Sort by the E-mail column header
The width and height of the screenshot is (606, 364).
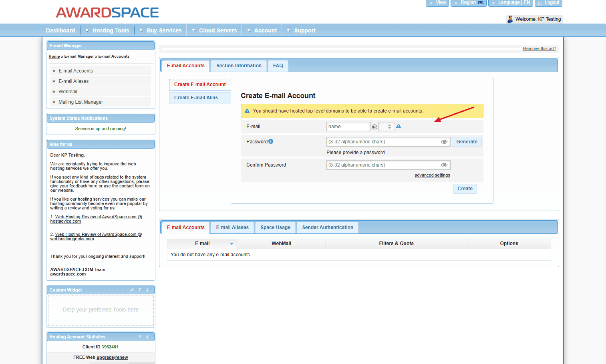[x=202, y=243]
